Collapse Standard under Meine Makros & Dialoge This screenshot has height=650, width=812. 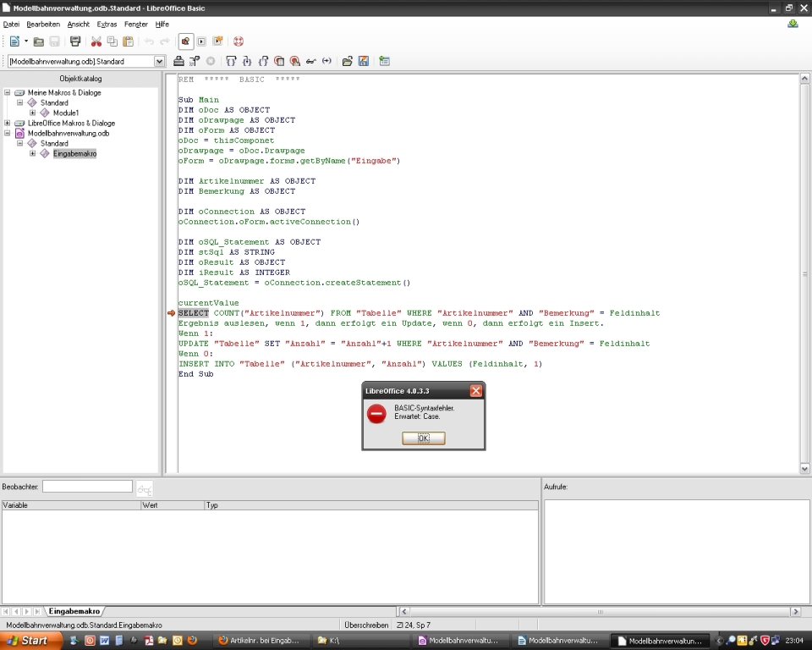coord(19,102)
